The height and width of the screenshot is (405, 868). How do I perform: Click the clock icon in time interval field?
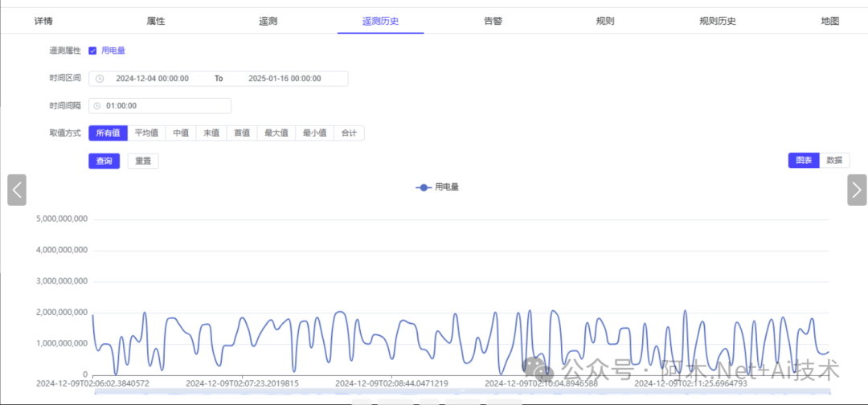pyautogui.click(x=97, y=106)
